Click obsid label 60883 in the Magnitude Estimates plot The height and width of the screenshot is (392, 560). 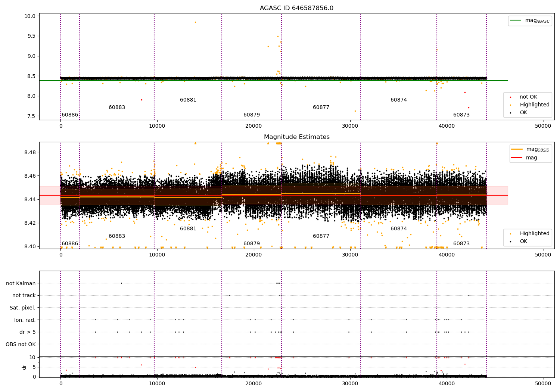[x=117, y=236]
